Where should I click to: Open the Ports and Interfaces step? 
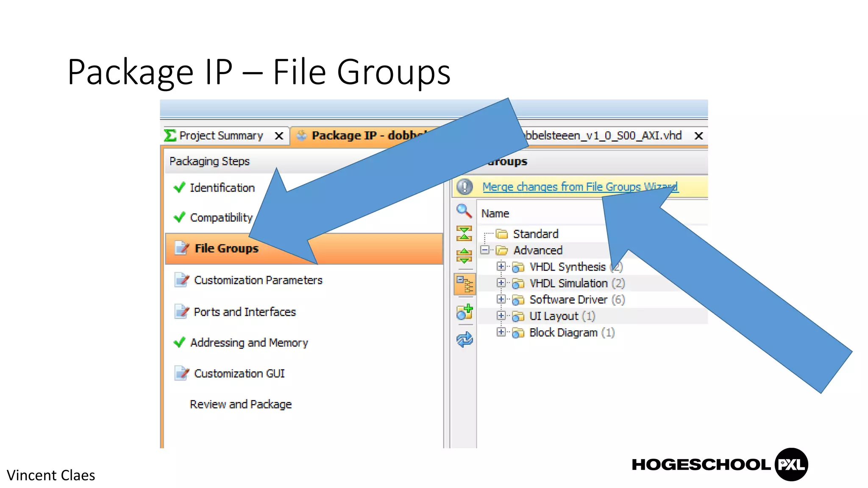245,312
